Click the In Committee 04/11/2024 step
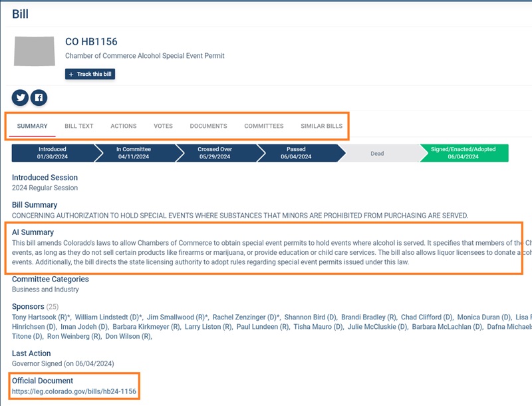532x406 pixels. (134, 153)
